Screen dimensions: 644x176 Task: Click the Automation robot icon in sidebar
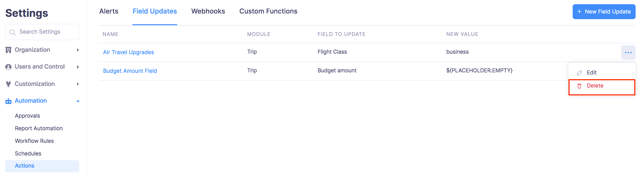[8, 101]
